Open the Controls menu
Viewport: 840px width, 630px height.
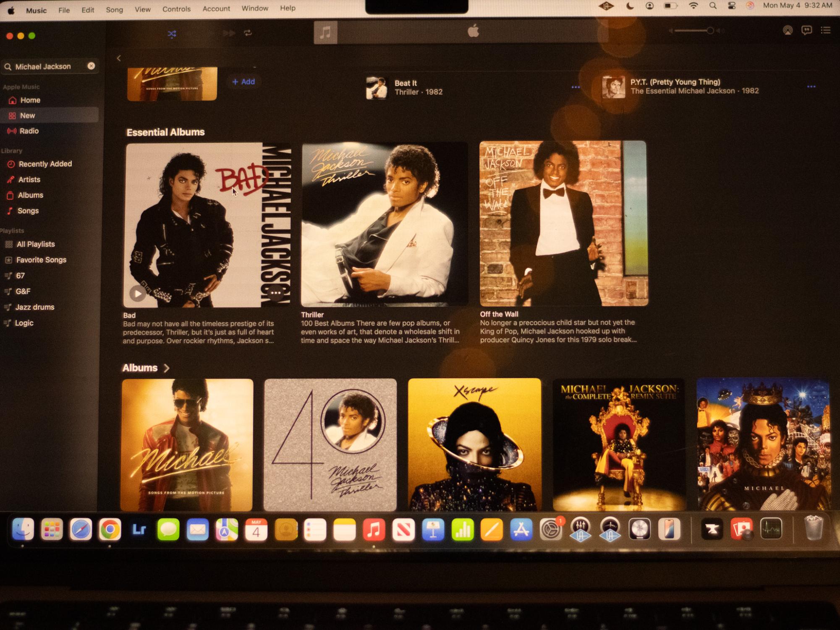tap(176, 9)
